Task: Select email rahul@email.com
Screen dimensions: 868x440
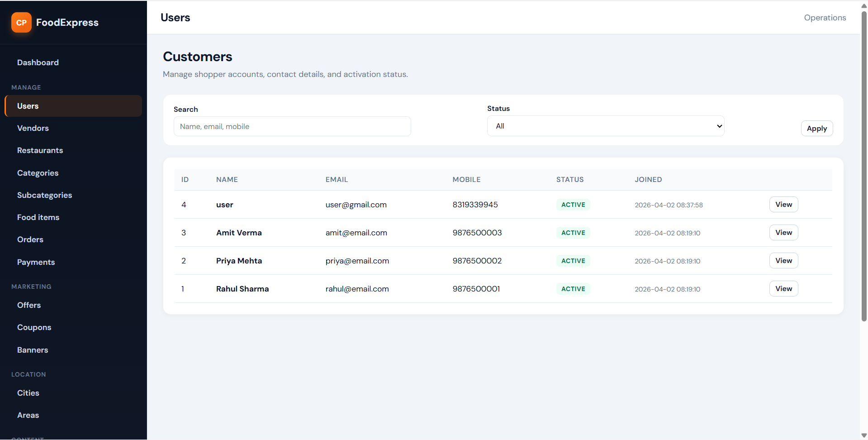Action: click(x=357, y=289)
